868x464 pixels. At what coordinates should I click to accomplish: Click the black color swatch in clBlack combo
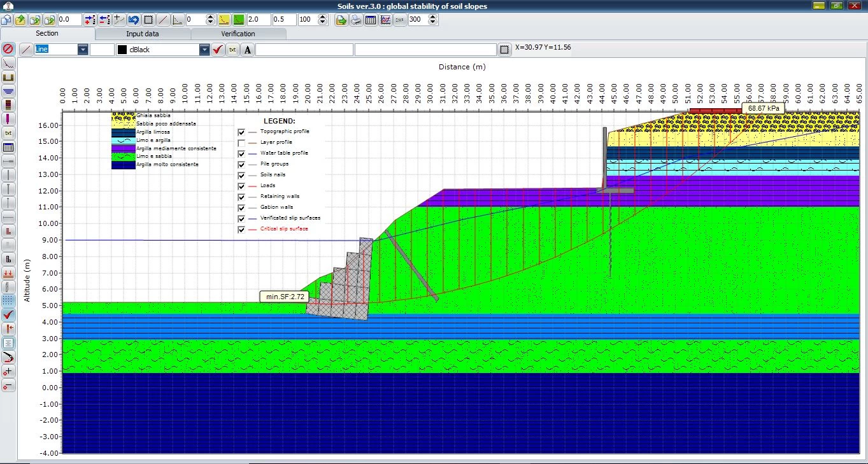point(122,49)
